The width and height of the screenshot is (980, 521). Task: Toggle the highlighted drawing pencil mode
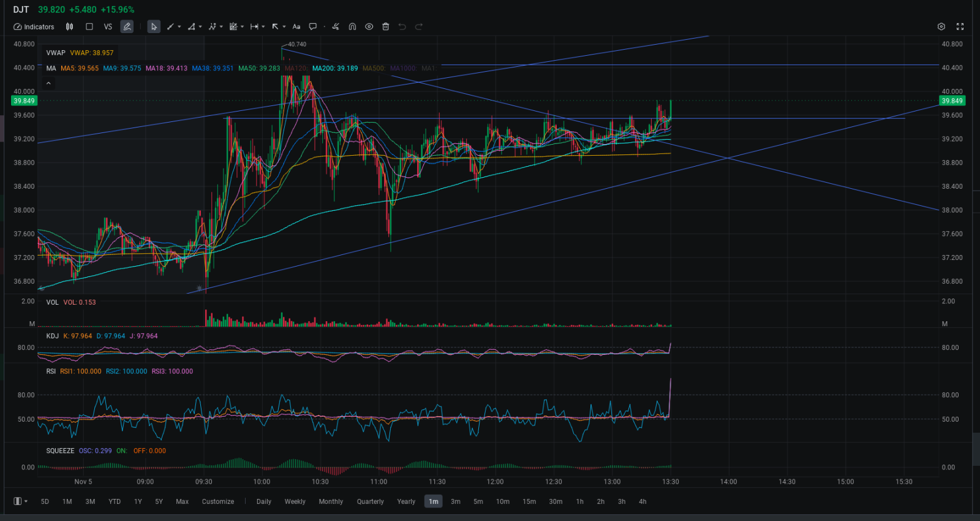click(127, 27)
